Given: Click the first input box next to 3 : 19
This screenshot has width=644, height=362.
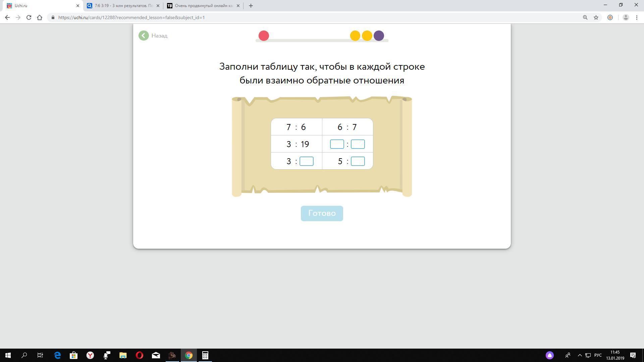Looking at the screenshot, I should tap(337, 144).
